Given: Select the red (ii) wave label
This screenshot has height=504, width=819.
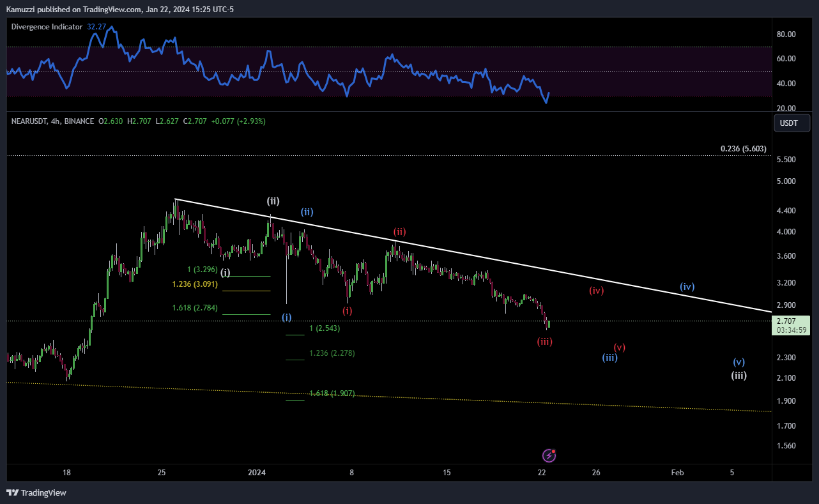Looking at the screenshot, I should pos(400,231).
